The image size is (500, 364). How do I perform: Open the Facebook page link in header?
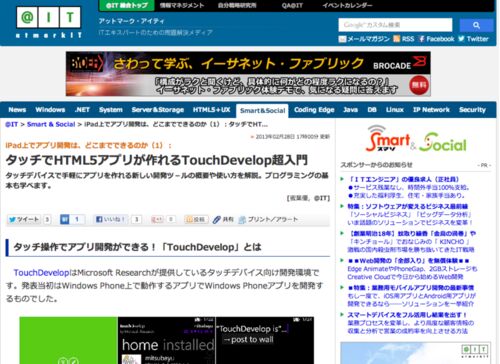click(436, 39)
